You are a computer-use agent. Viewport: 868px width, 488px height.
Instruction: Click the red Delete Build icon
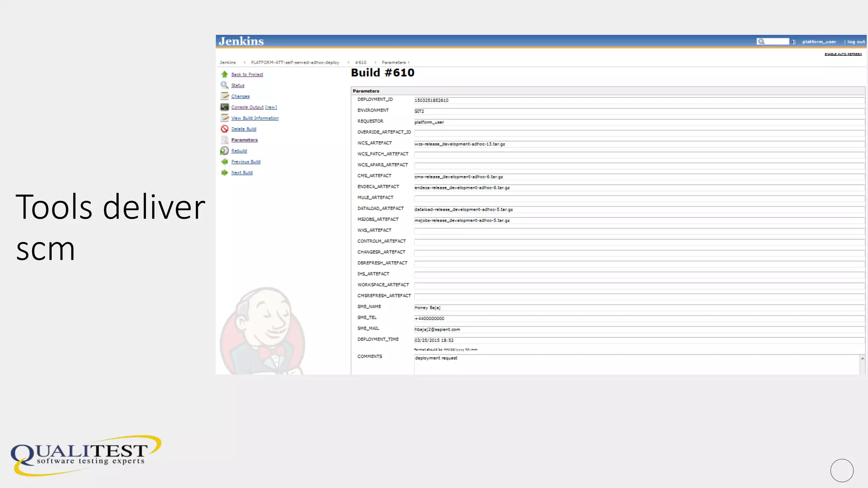(225, 129)
